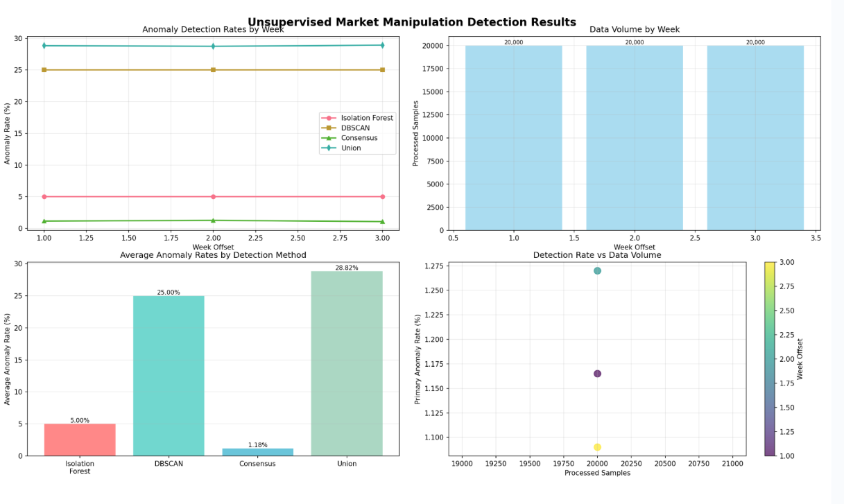
Task: Click the week 1.0 data volume bar
Action: (513, 138)
